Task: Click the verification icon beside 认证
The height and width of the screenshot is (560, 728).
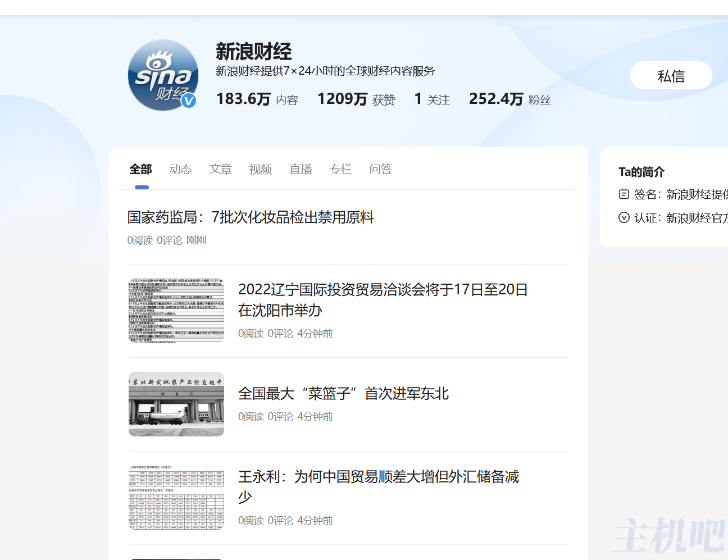Action: [624, 218]
